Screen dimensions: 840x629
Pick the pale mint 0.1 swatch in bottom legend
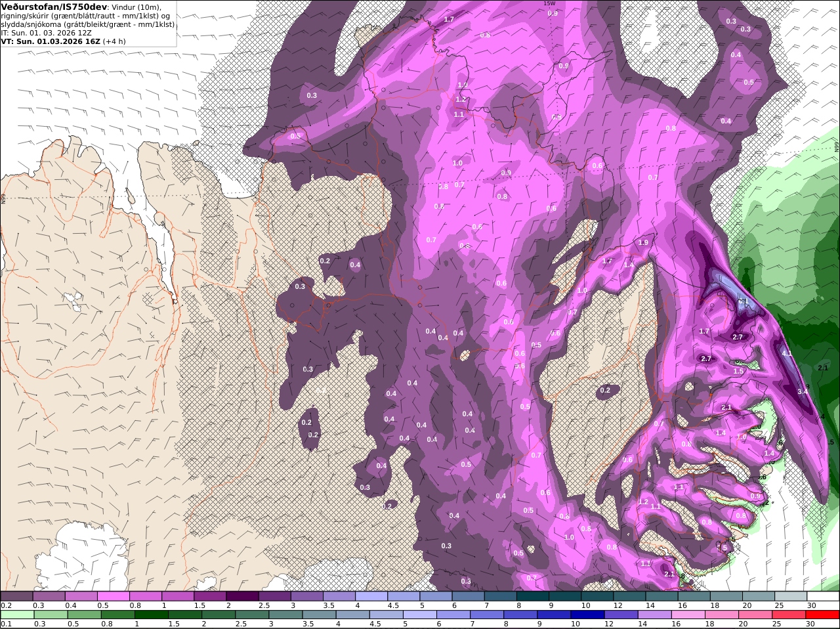tap(16, 615)
